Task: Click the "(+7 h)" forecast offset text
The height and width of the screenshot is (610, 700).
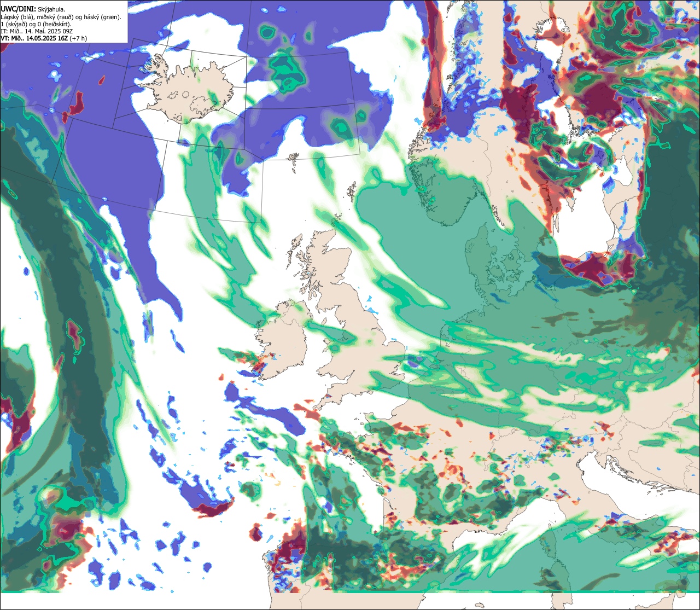Action: [78, 38]
